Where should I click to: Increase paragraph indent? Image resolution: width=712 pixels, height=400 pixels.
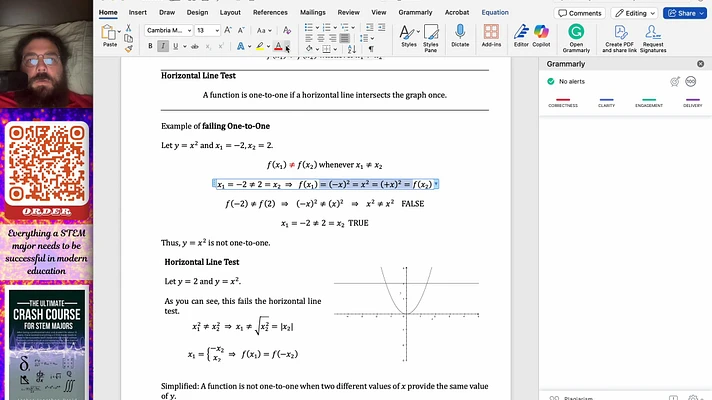(381, 28)
